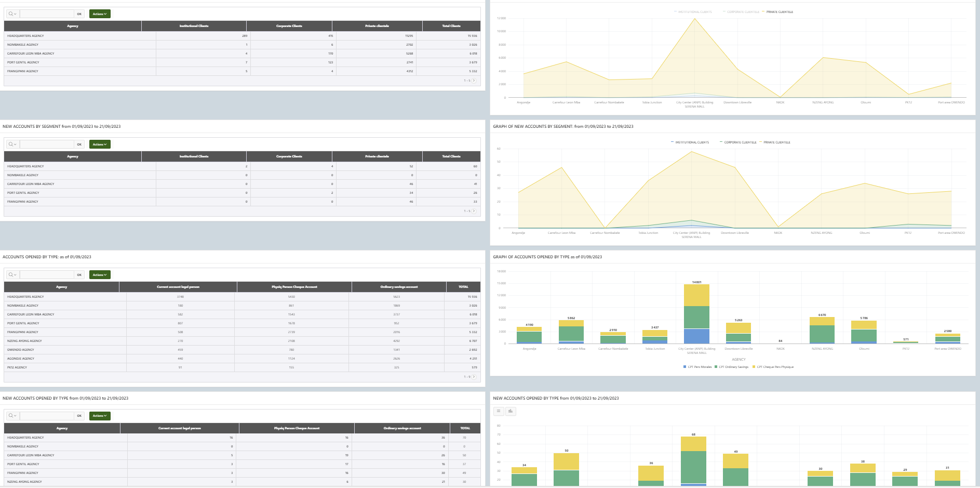Click the bar labeled 6 670 in accounts chart
Image resolution: width=980 pixels, height=488 pixels.
pos(822,330)
